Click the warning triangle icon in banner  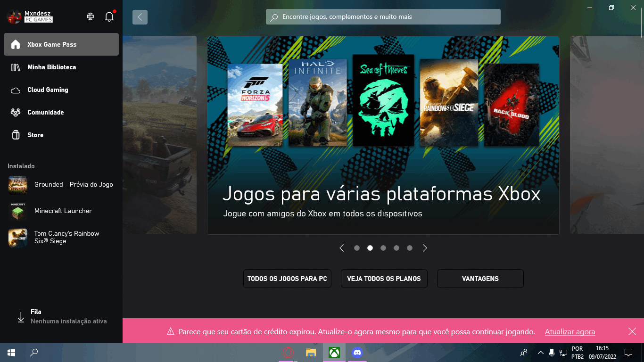tap(171, 331)
